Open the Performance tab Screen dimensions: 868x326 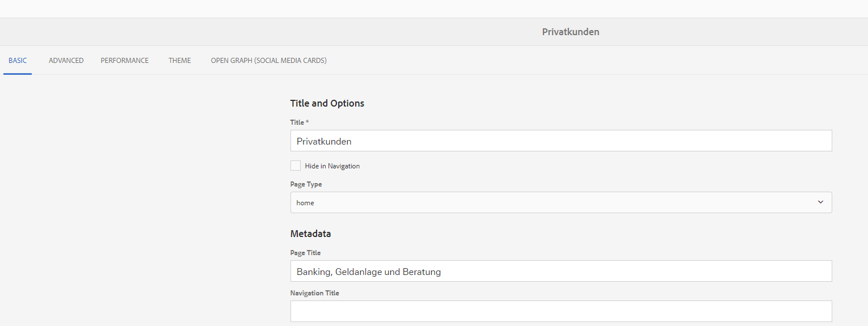[x=124, y=61]
